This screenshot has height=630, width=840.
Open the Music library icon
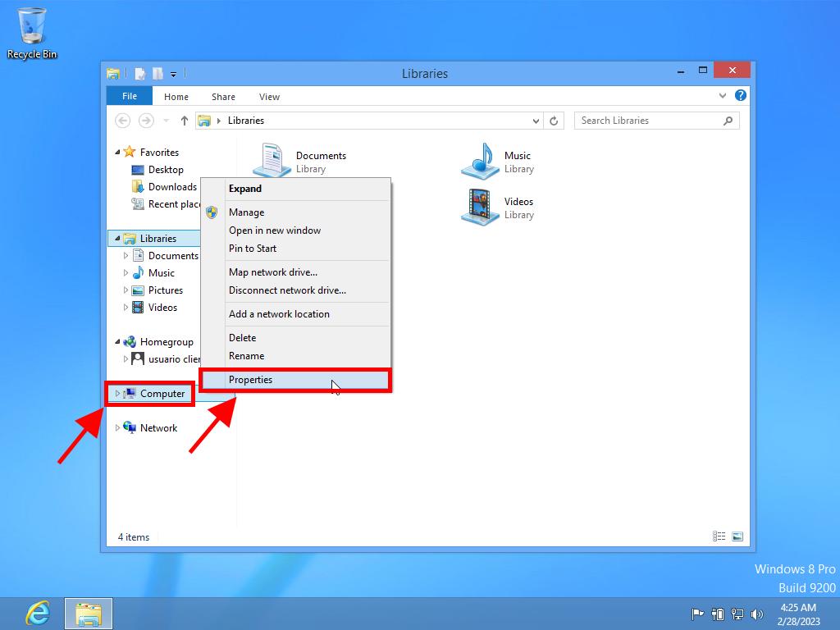pyautogui.click(x=480, y=161)
